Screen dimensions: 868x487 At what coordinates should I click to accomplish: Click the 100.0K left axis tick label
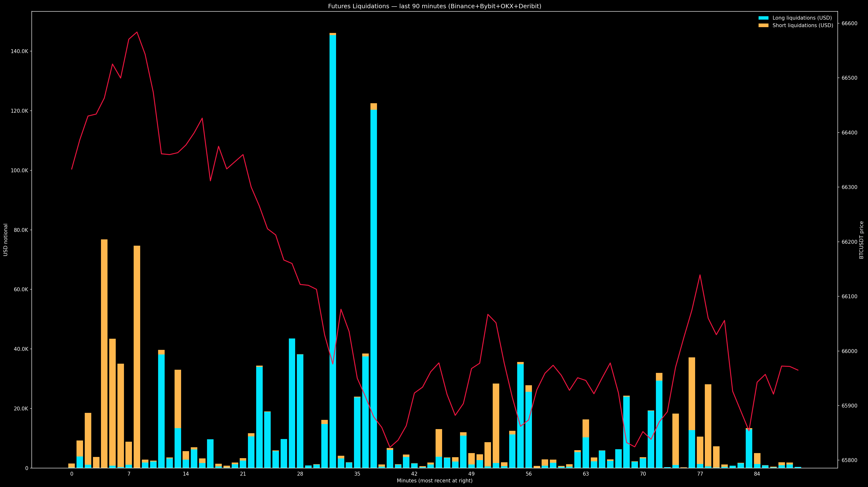click(x=20, y=171)
